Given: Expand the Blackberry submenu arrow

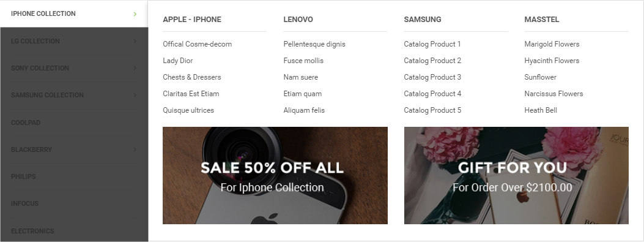Looking at the screenshot, I should 135,149.
